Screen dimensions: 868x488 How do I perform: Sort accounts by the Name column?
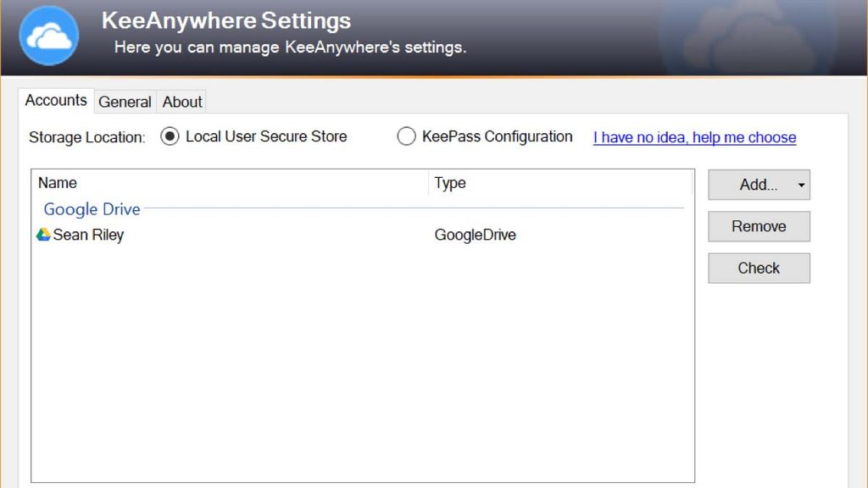58,183
